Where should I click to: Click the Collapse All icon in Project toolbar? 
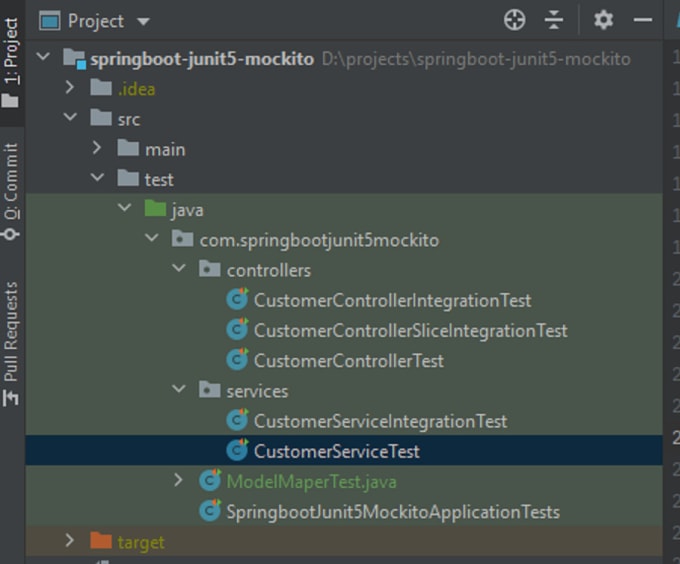[554, 20]
